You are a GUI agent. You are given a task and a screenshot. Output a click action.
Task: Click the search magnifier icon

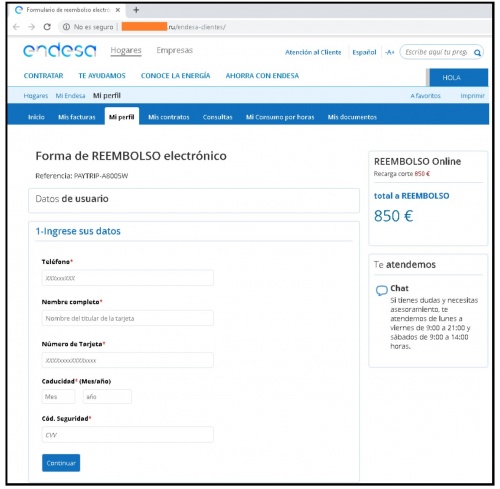click(x=477, y=52)
